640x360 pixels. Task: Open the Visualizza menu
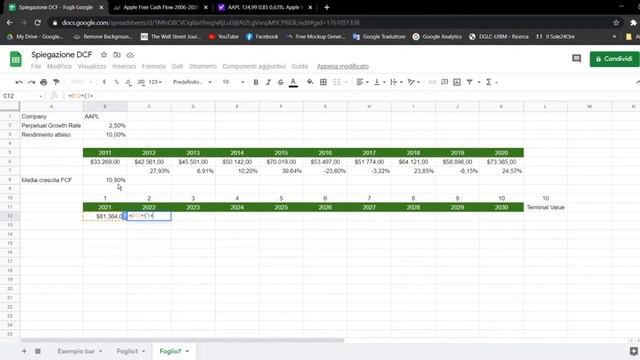92,66
